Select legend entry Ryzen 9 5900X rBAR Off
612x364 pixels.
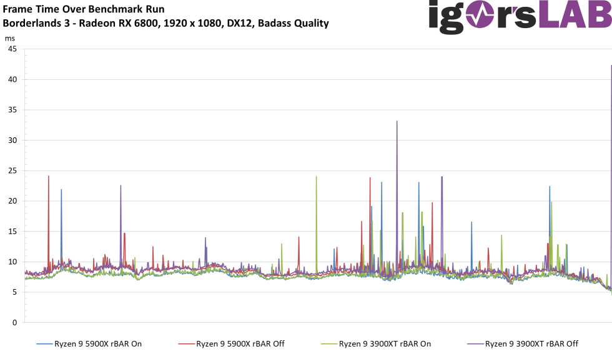[232, 344]
